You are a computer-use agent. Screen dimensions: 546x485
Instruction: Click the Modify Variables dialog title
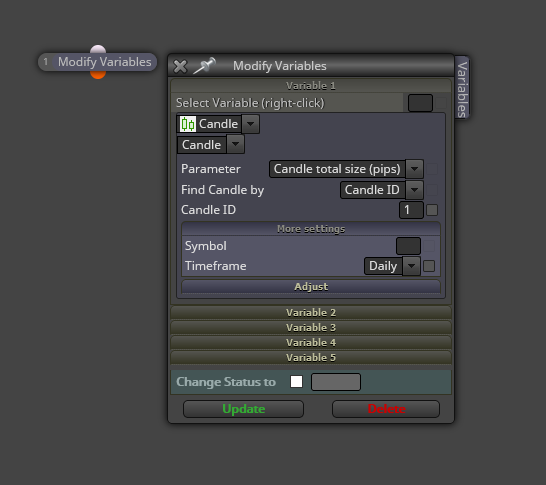click(x=280, y=66)
